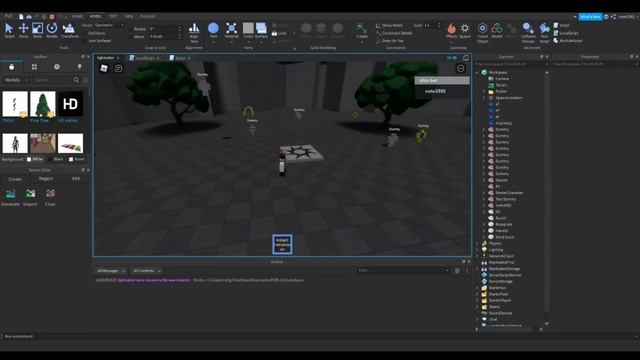Open the chat icon in viewport
The height and width of the screenshot is (360, 640).
click(x=119, y=68)
